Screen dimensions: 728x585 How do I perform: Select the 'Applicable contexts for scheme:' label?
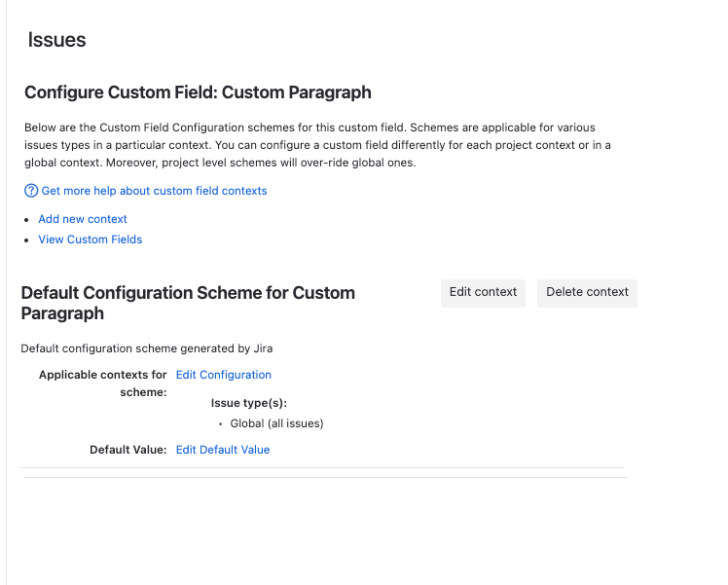coord(102,384)
